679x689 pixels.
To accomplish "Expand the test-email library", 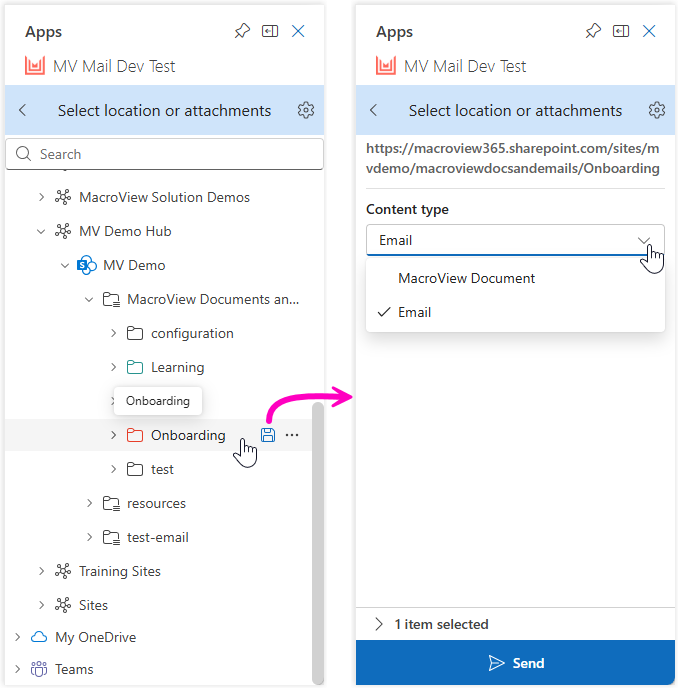I will click(x=89, y=537).
